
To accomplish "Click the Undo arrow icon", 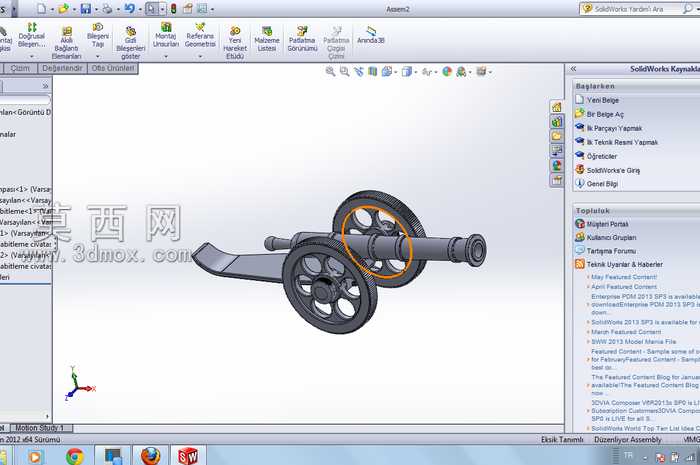I will 129,8.
